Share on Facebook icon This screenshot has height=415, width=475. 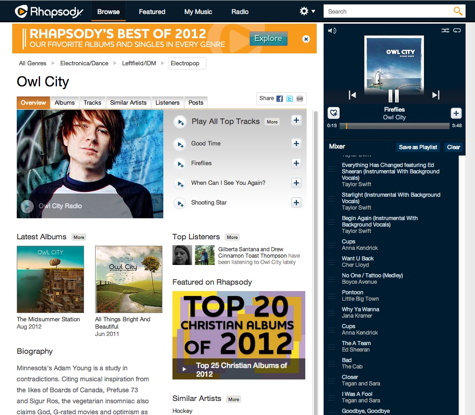pos(280,99)
